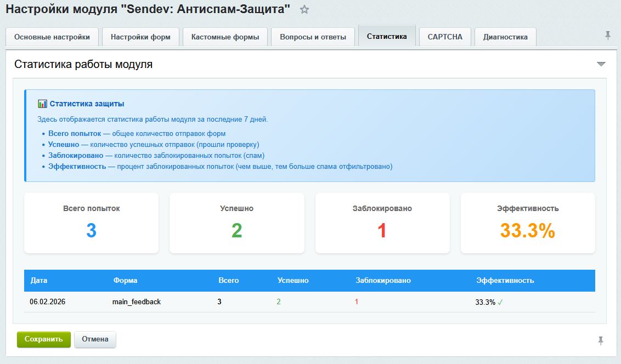Image resolution: width=621 pixels, height=364 pixels.
Task: Switch to the CAPTCHA tab
Action: pyautogui.click(x=444, y=36)
